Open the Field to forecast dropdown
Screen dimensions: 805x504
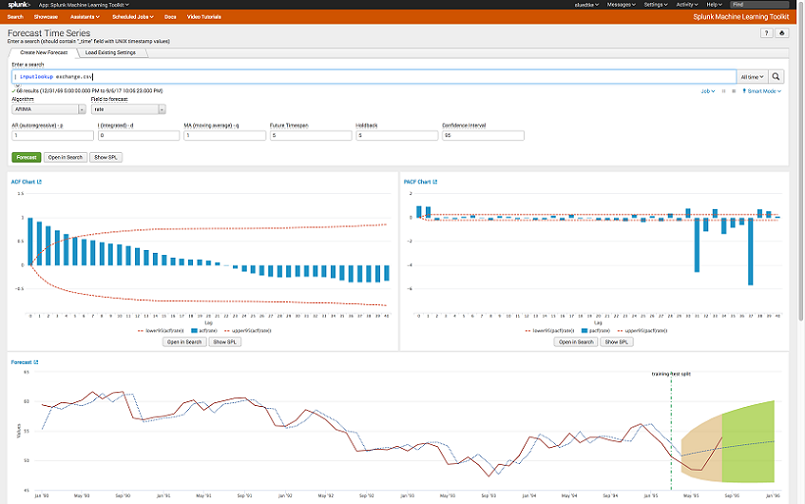[x=128, y=109]
